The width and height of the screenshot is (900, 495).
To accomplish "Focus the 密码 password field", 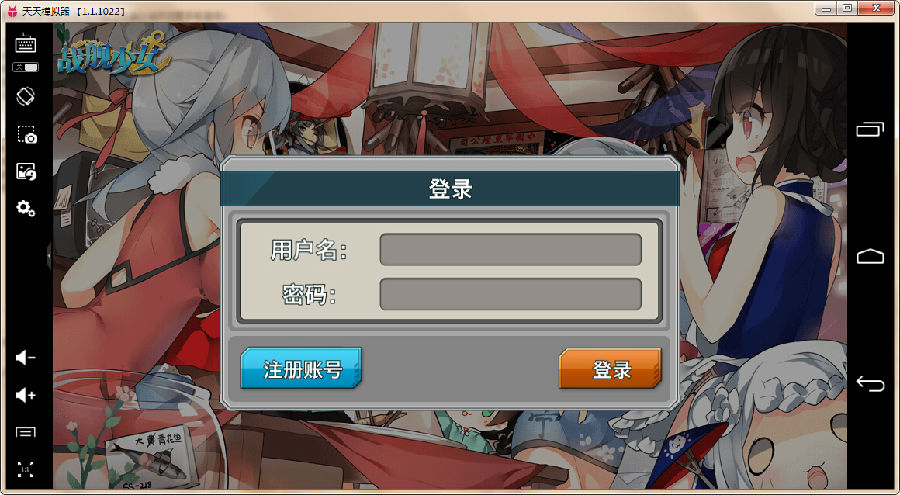I will (510, 294).
